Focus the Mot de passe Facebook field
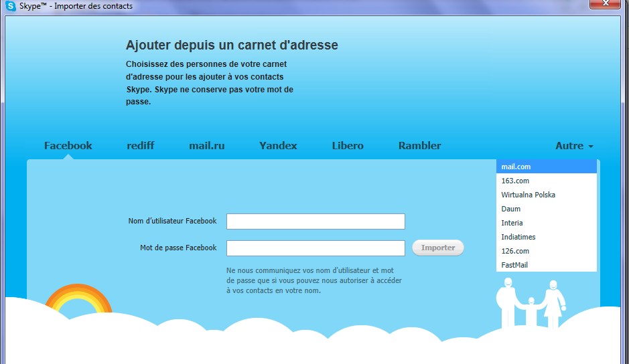Image resolution: width=629 pixels, height=364 pixels. coord(316,248)
